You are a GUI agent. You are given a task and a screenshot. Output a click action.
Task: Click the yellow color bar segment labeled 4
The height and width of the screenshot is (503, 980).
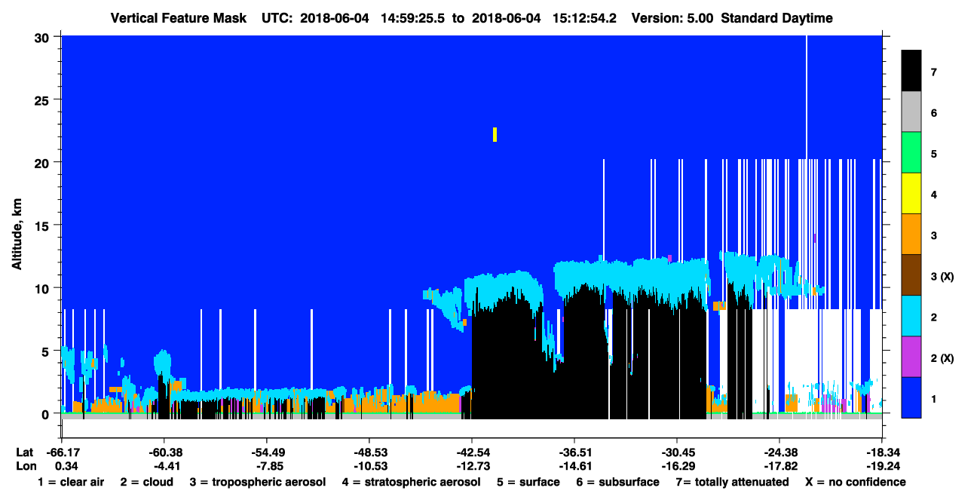tap(911, 194)
